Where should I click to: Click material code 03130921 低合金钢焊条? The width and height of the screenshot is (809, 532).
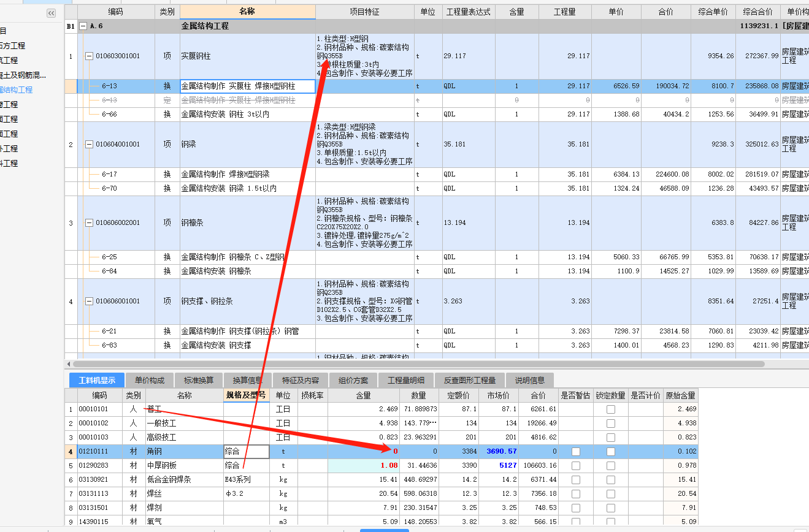[x=93, y=480]
